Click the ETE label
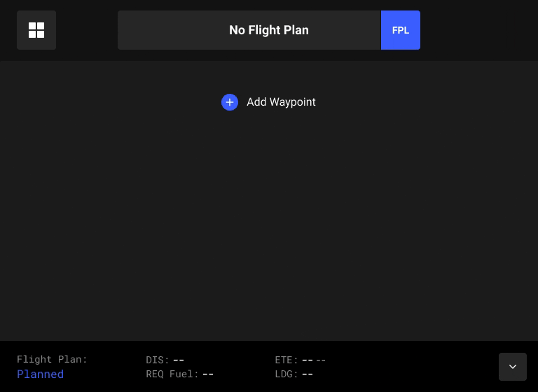Screen dimensions: 538x392 coord(286,360)
